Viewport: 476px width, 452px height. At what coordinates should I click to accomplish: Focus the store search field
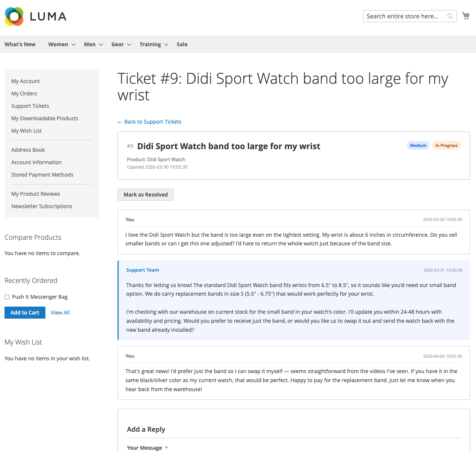tap(410, 16)
